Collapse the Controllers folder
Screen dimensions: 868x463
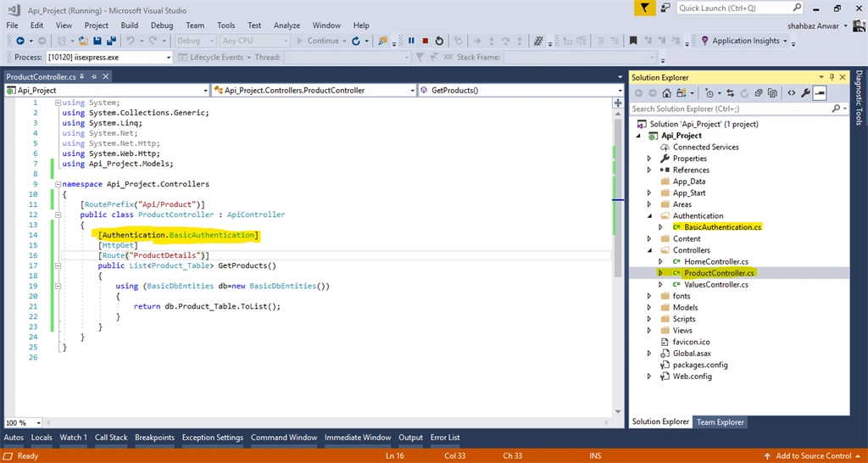click(649, 250)
